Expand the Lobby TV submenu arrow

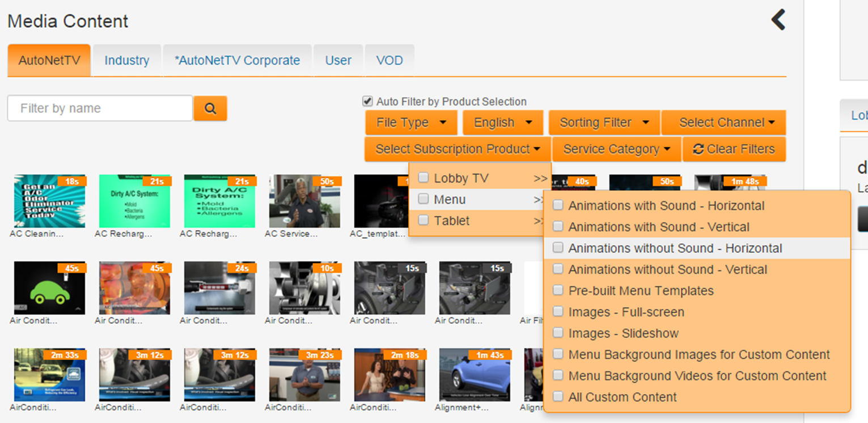click(x=540, y=179)
